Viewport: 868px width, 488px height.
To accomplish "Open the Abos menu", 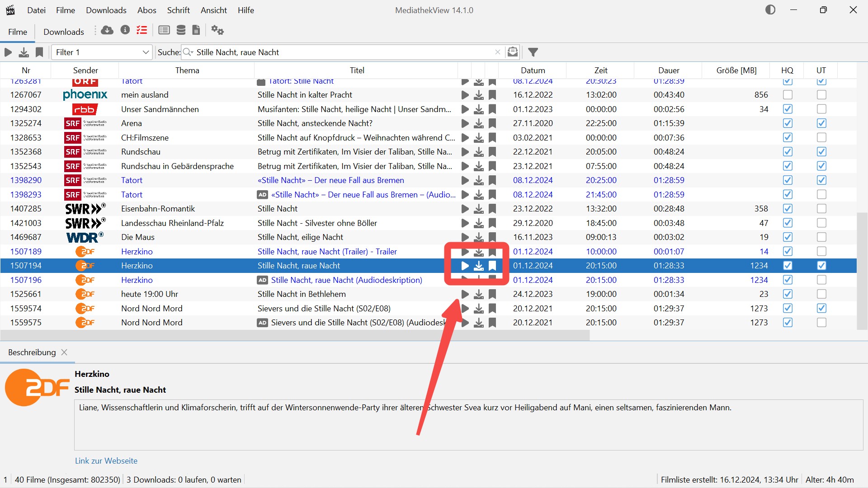I will pos(147,10).
